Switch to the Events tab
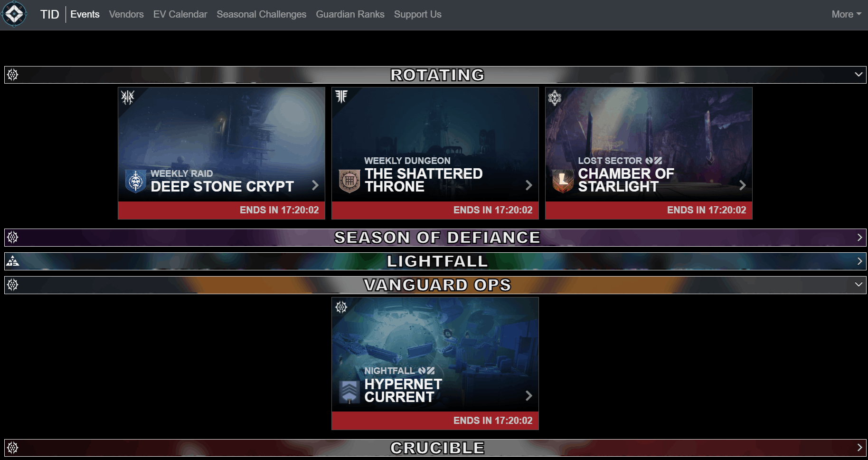 pos(85,14)
